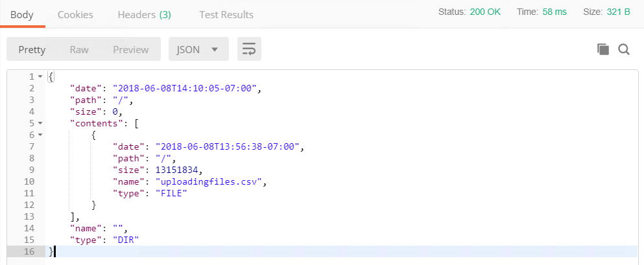The image size is (644, 265).
Task: Copy the response body to clipboard
Action: tap(603, 50)
